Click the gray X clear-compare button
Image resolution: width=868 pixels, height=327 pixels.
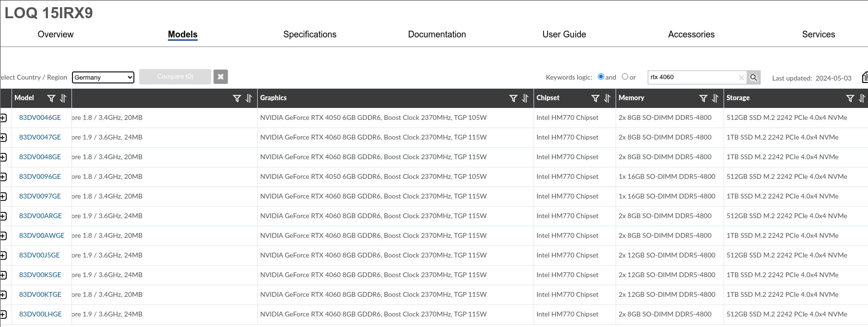click(x=221, y=77)
